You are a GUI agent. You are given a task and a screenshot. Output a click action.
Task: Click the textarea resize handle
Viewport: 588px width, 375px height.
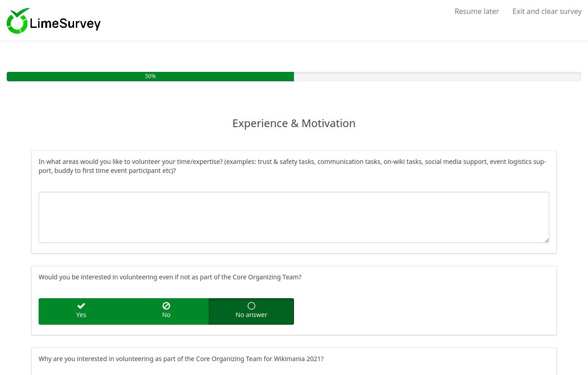click(x=547, y=241)
